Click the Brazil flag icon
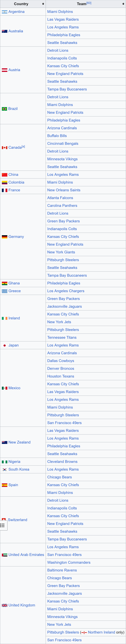 coord(4,109)
